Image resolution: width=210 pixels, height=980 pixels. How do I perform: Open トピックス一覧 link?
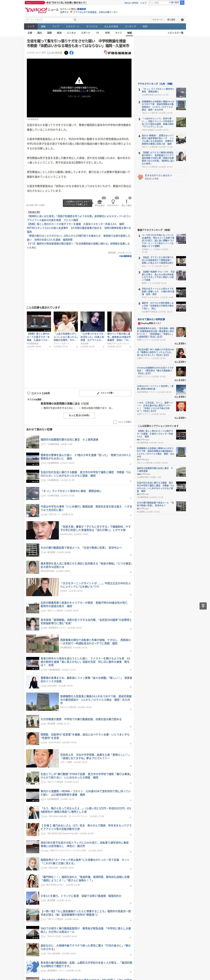click(x=175, y=33)
